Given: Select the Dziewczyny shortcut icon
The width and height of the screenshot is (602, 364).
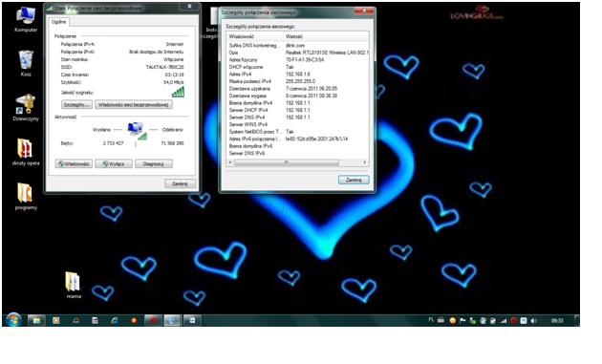Looking at the screenshot, I should coord(26,108).
